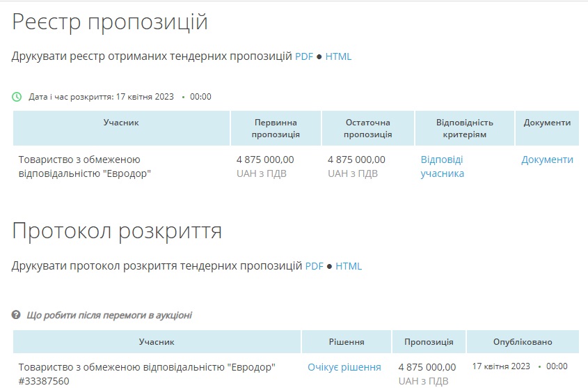Click 'Відповідність критеріям' column header
The width and height of the screenshot is (588, 388).
(465, 128)
